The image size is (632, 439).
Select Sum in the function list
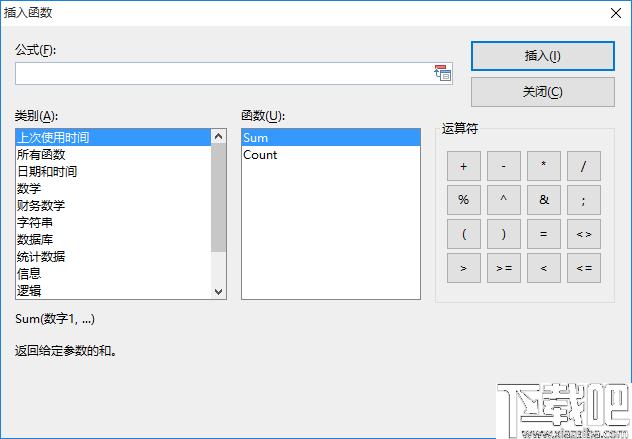click(x=255, y=138)
